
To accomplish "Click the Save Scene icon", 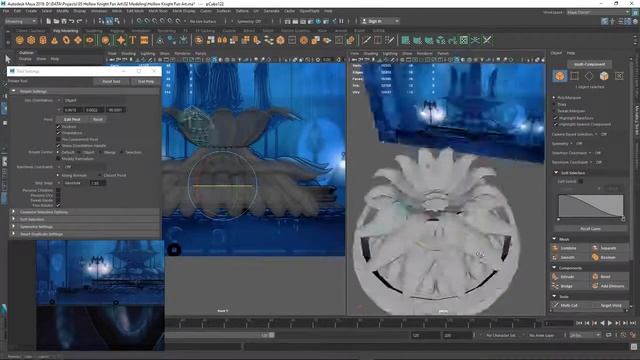I will pyautogui.click(x=64, y=21).
